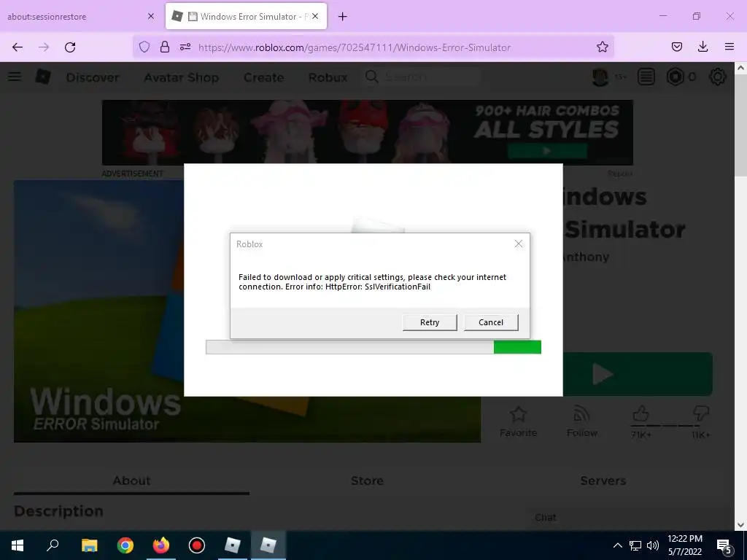Like the game with thumbs up
This screenshot has width=747, height=560.
tap(640, 414)
